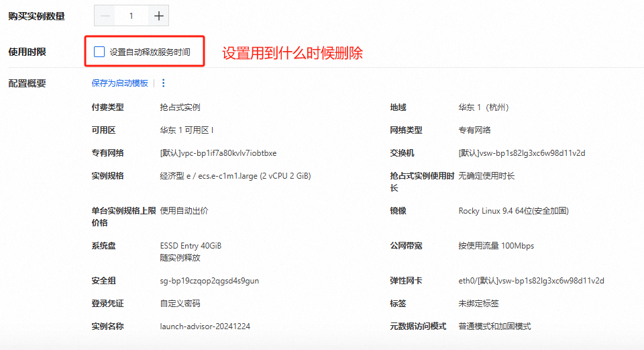This screenshot has width=644, height=350.
Task: Click 随实例释放 text under system disk
Action: click(x=180, y=258)
